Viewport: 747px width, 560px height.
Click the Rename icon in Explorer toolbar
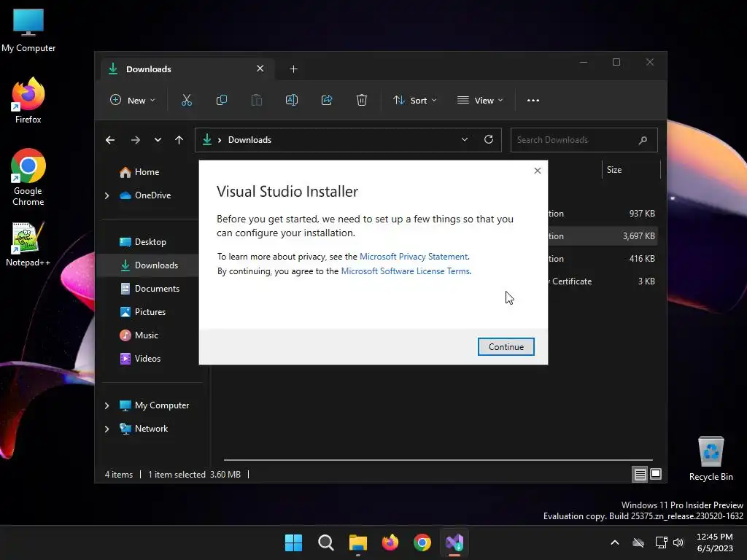(x=292, y=100)
